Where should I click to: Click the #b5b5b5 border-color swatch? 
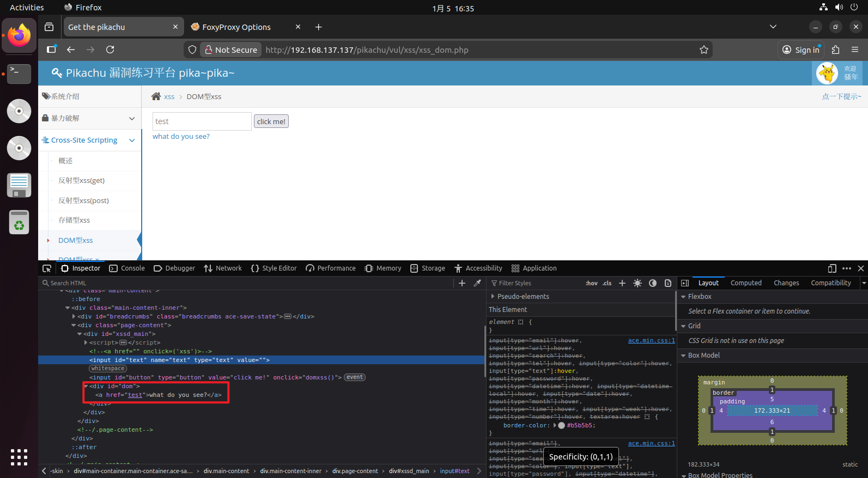coord(561,426)
